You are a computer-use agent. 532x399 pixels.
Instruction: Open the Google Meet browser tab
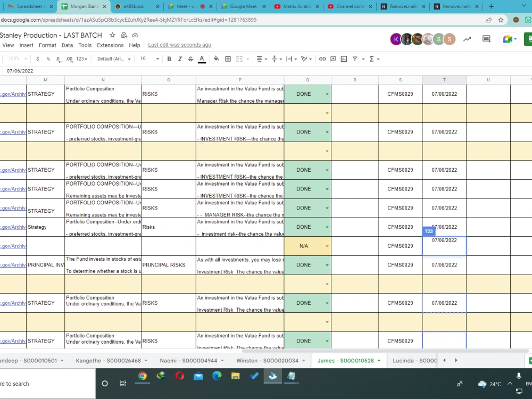243,6
